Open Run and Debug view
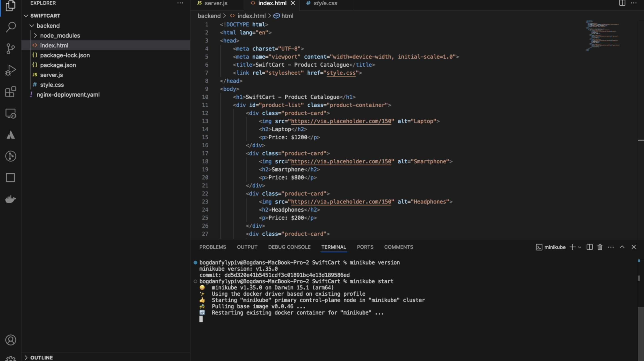 11,70
